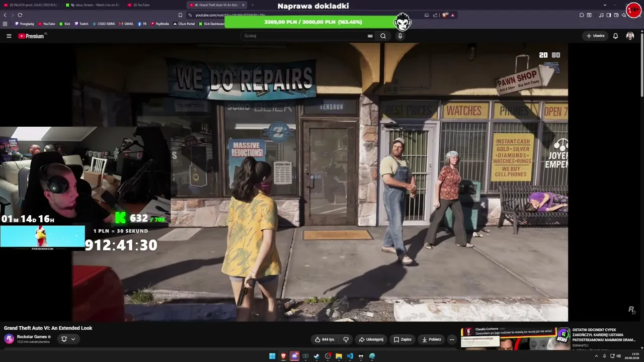
Task: Open Discord from the taskbar
Action: coord(294,356)
